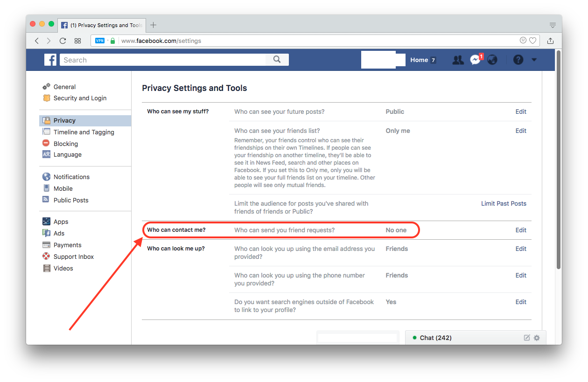Image resolution: width=588 pixels, height=382 pixels.
Task: Open the tab menu icon at top right
Action: pos(553,25)
